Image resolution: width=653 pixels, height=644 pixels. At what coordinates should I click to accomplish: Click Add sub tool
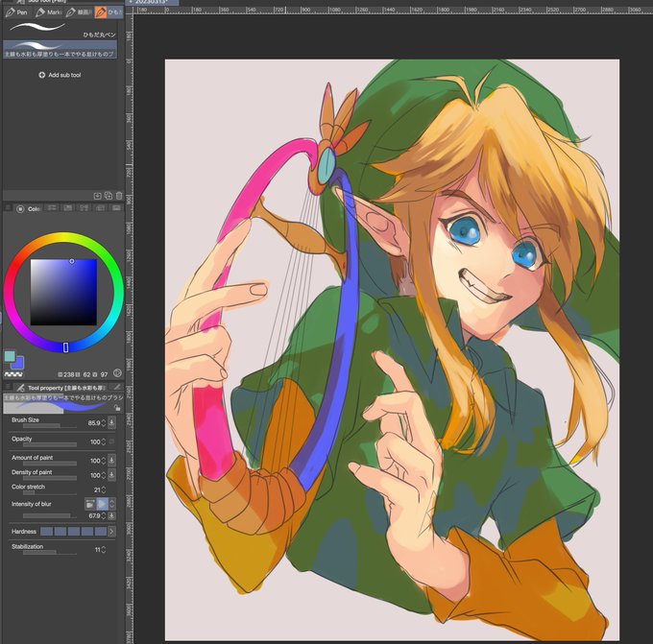[60, 75]
